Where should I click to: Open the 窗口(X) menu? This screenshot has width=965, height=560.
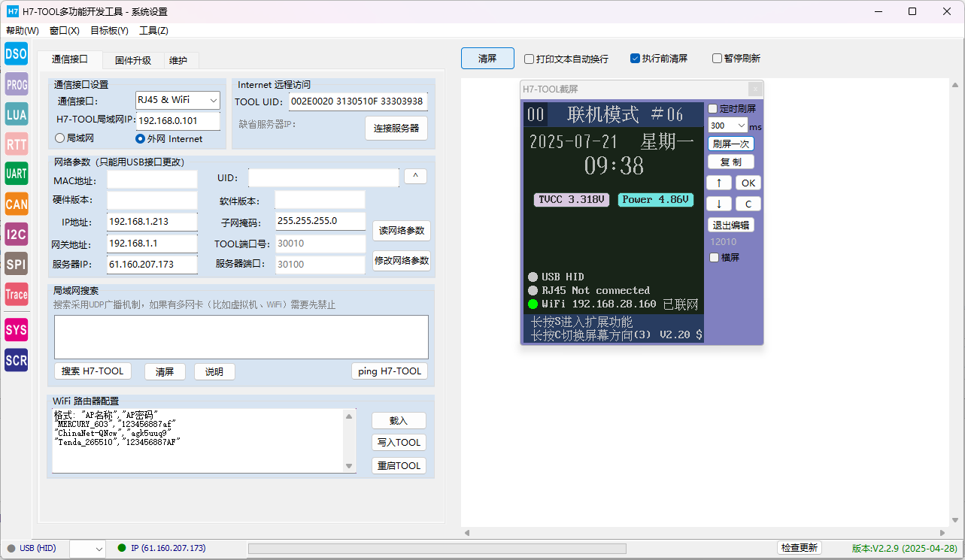(65, 31)
